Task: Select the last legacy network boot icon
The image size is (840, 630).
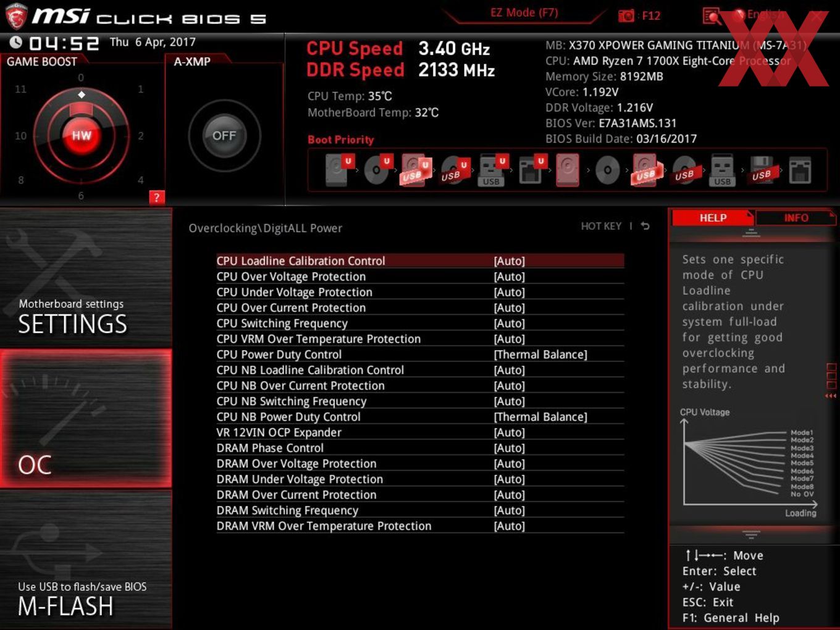Action: (800, 170)
